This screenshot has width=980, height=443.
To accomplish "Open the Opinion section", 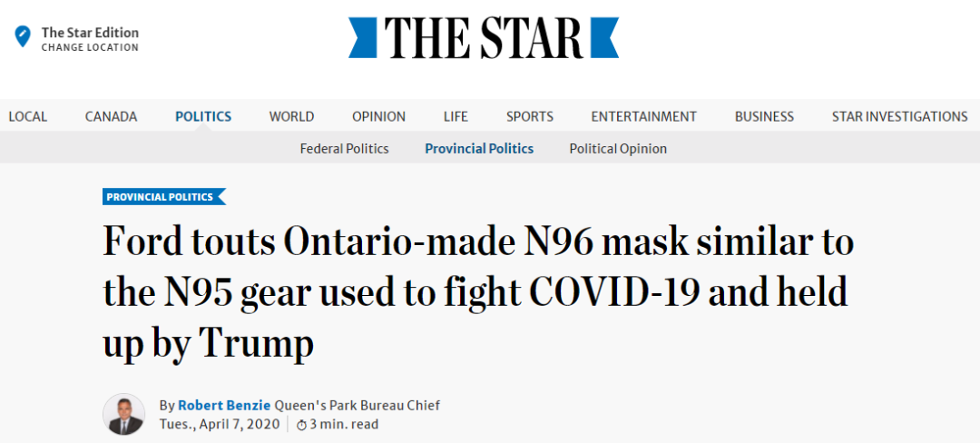I will tap(378, 116).
